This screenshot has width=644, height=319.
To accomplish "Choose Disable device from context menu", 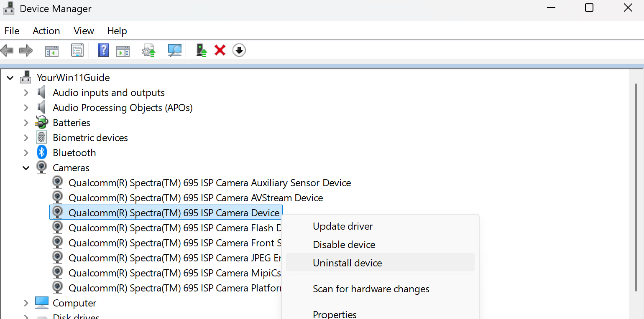I will pyautogui.click(x=381, y=245).
